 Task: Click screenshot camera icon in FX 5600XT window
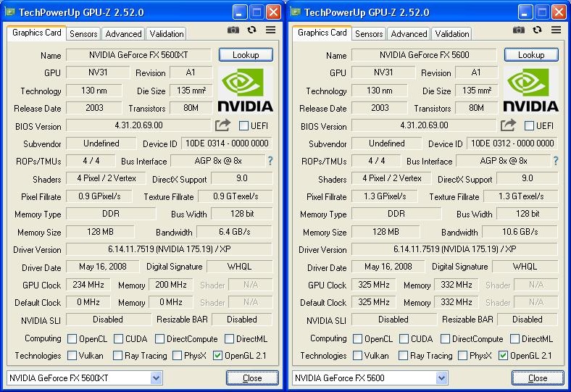click(233, 30)
